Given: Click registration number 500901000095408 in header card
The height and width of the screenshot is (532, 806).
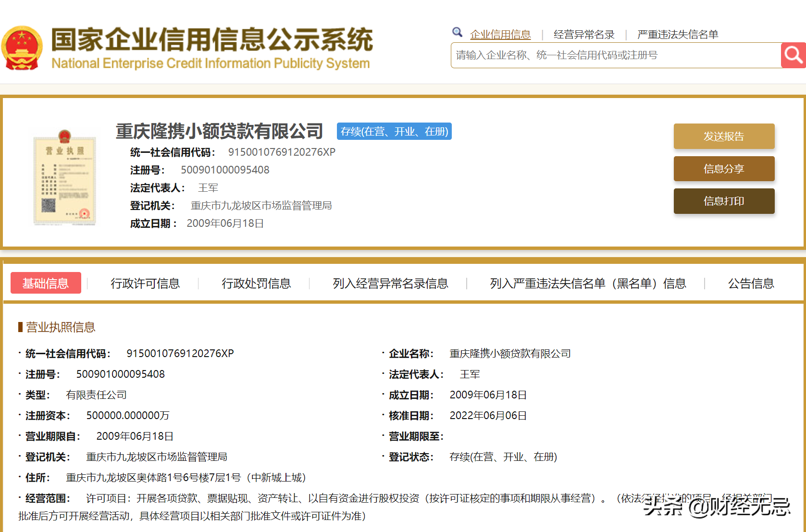Looking at the screenshot, I should 225,170.
